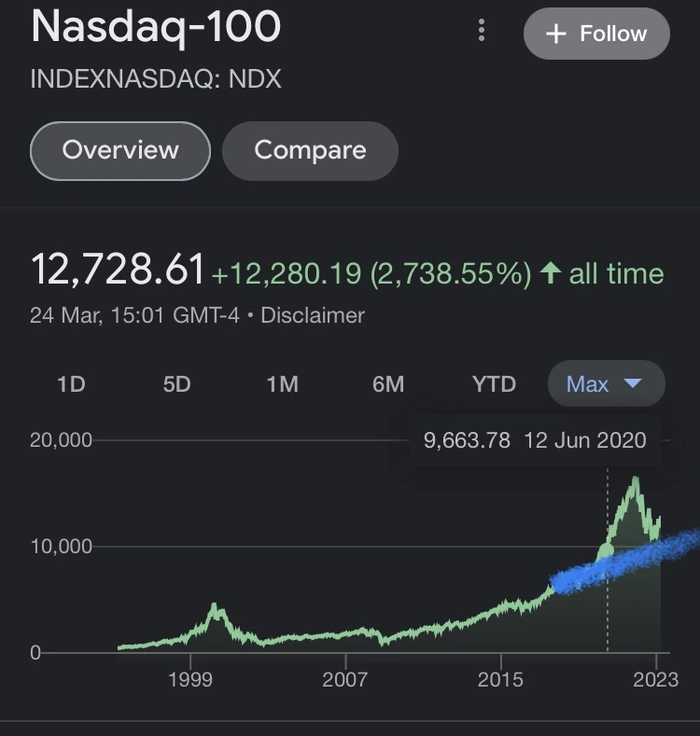Click the plus icon on Follow
This screenshot has height=736, width=700.
click(x=556, y=34)
